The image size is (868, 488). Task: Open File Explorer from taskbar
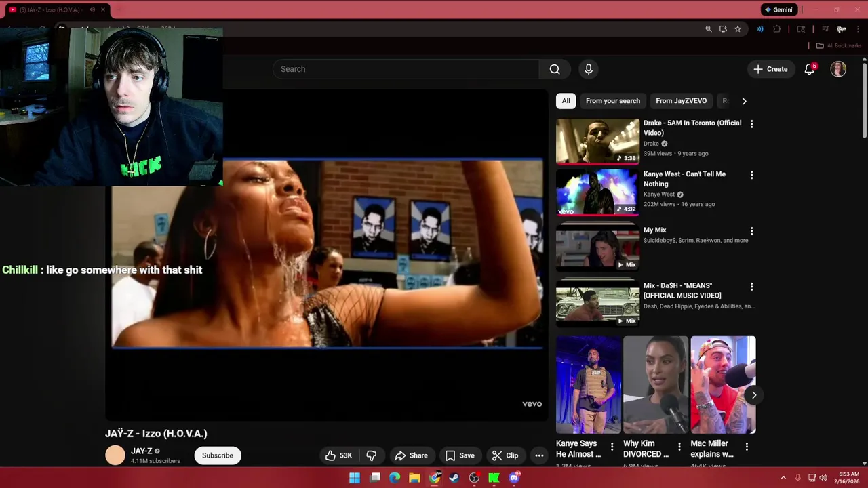click(x=414, y=478)
